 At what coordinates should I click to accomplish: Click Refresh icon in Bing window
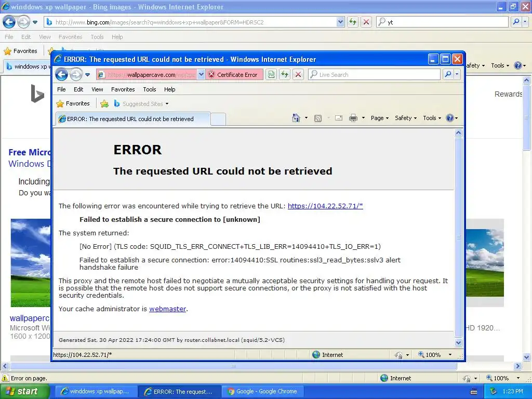(353, 22)
